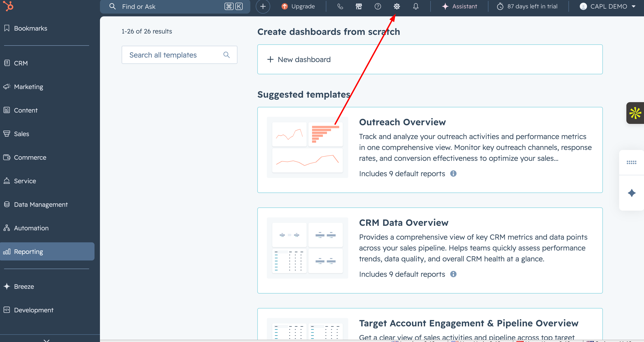Click the HubSpot sprocket logo
This screenshot has width=644, height=342.
[x=8, y=6]
